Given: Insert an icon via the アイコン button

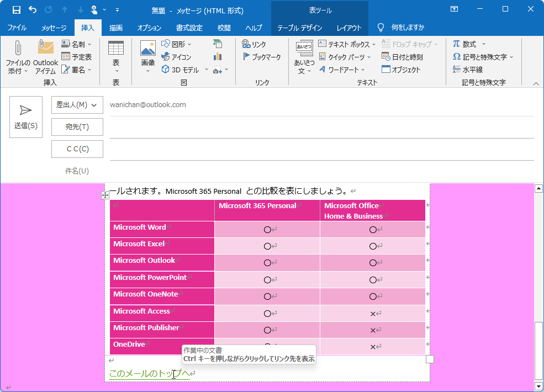Looking at the screenshot, I should (x=176, y=57).
